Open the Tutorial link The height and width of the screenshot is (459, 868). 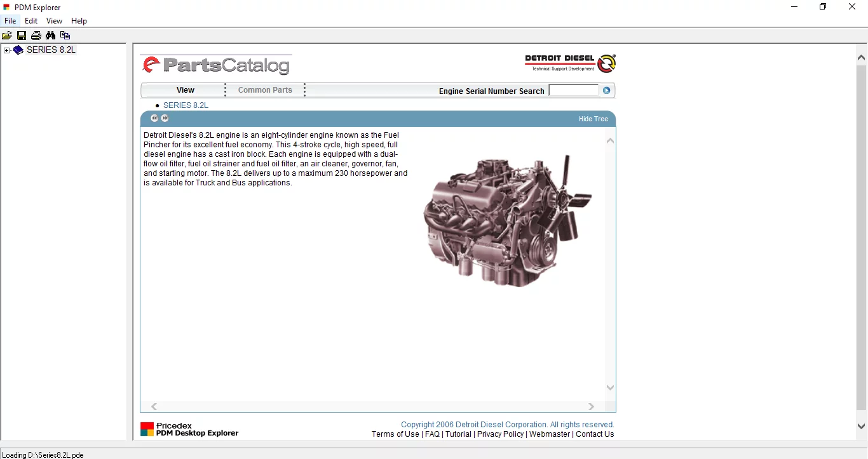point(458,434)
